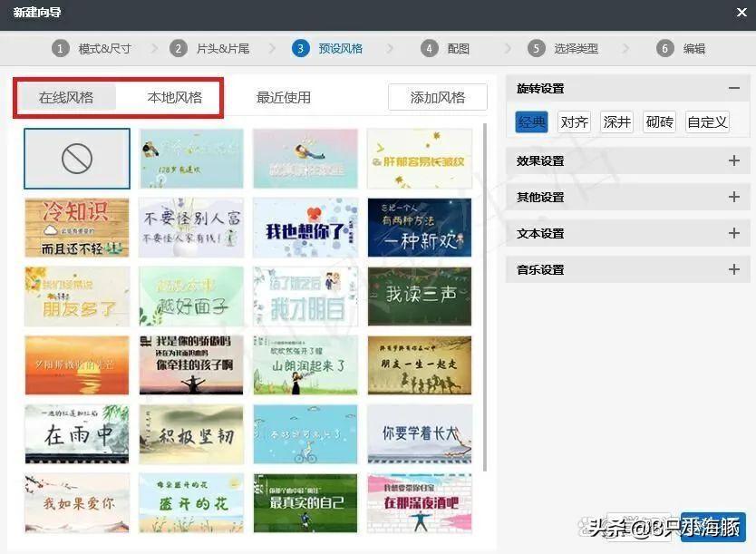Choose the 你要学着长大 style thumbnail

point(420,434)
